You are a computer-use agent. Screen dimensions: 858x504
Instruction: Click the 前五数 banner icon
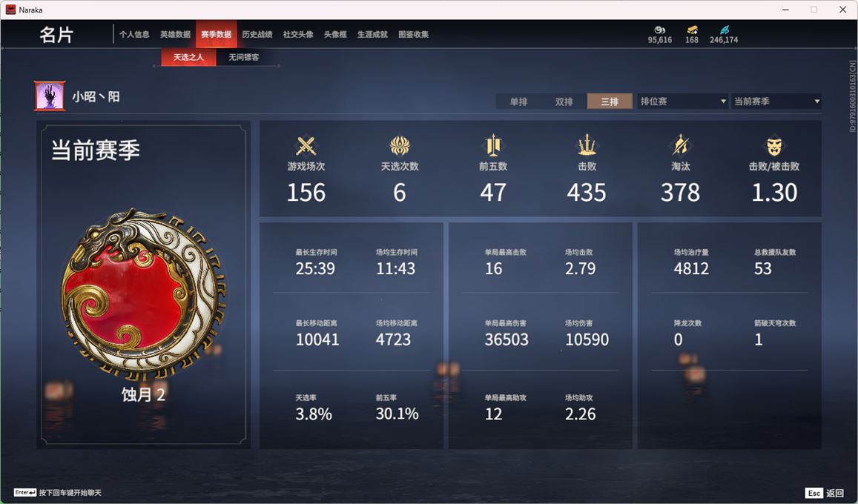(493, 146)
